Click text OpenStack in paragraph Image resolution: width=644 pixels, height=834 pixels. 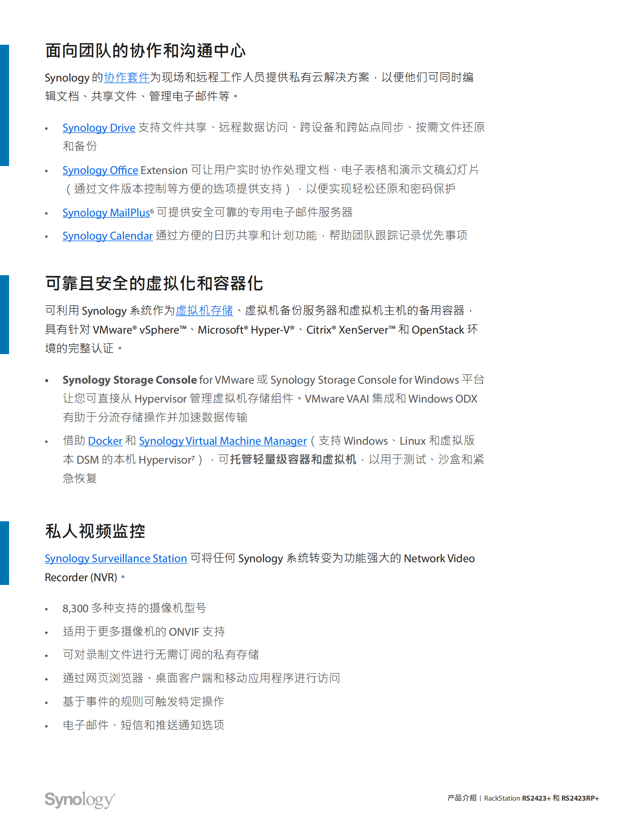pos(438,329)
